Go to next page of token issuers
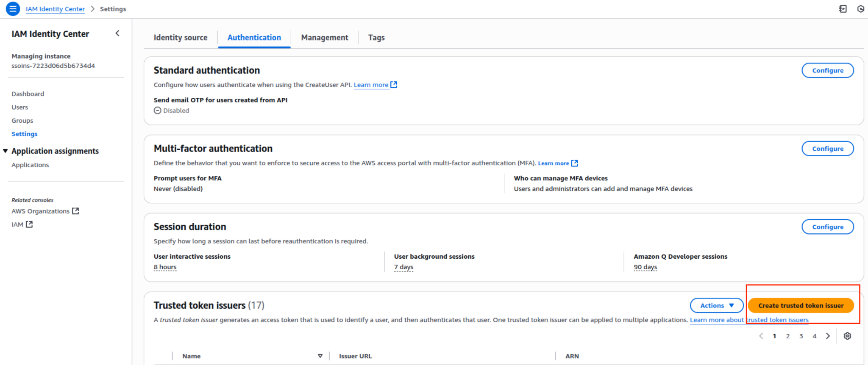 (x=828, y=336)
